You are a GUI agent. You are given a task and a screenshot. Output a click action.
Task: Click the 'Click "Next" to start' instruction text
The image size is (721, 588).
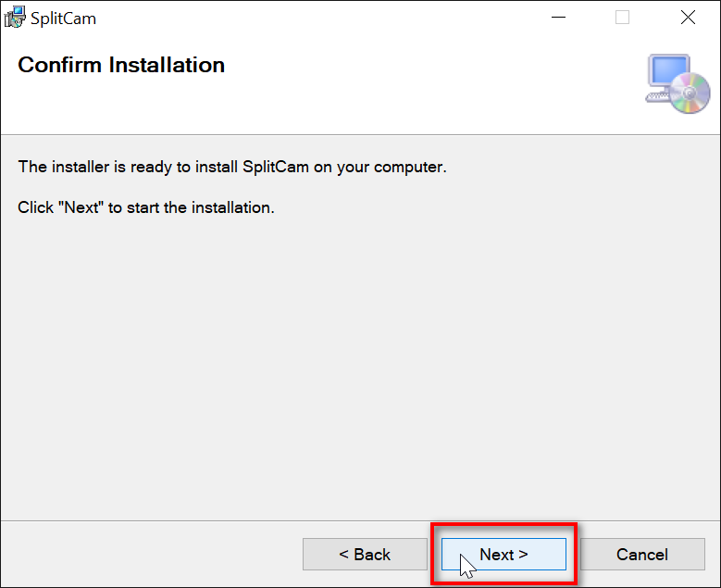click(146, 207)
